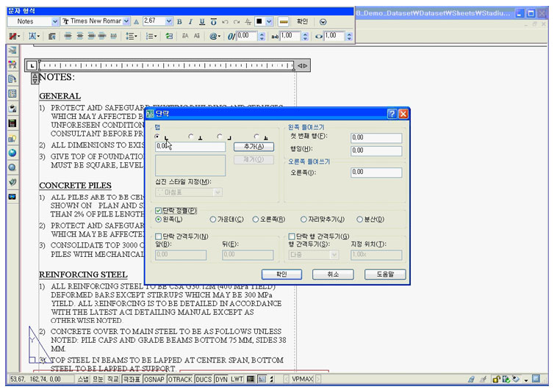Open the MText Justification icon
557x392 pixels.
click(34, 36)
